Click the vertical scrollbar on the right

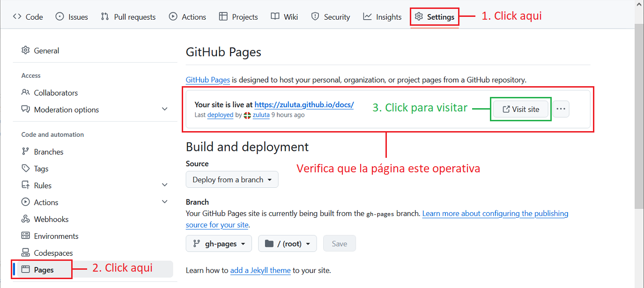point(639,117)
